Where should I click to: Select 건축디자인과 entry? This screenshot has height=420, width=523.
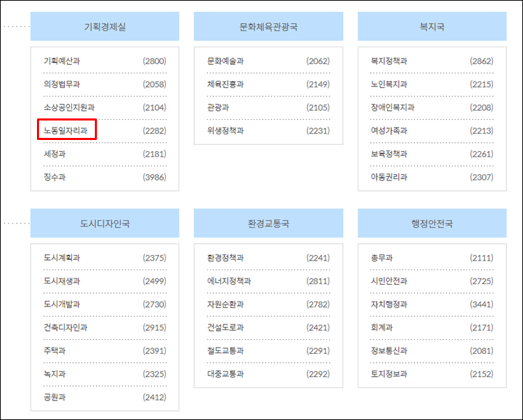pos(66,327)
